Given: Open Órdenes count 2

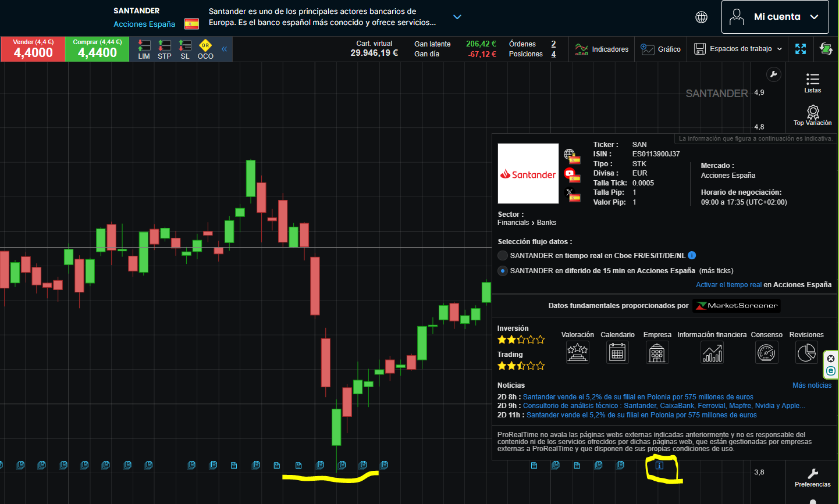Looking at the screenshot, I should pyautogui.click(x=553, y=44).
